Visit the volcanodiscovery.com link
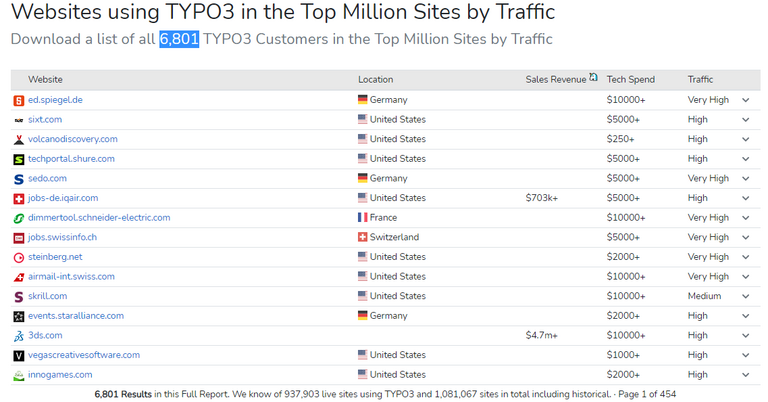This screenshot has height=402, width=768. tap(72, 139)
